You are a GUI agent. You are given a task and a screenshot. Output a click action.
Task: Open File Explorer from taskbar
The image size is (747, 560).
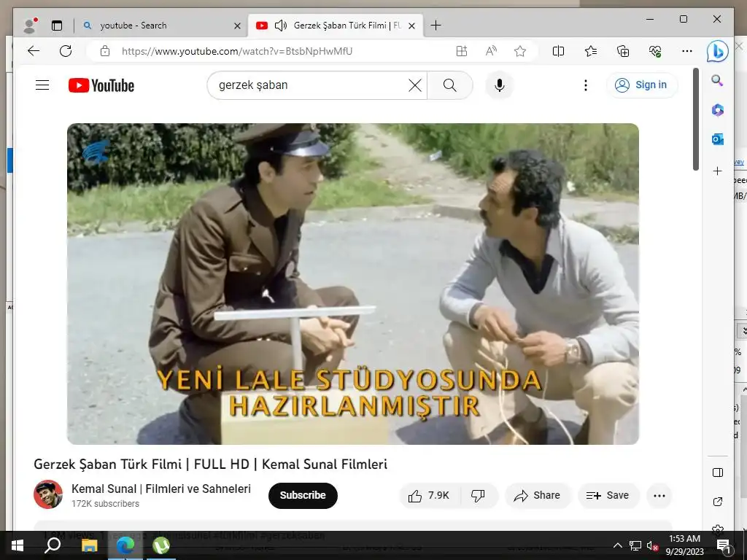point(89,545)
